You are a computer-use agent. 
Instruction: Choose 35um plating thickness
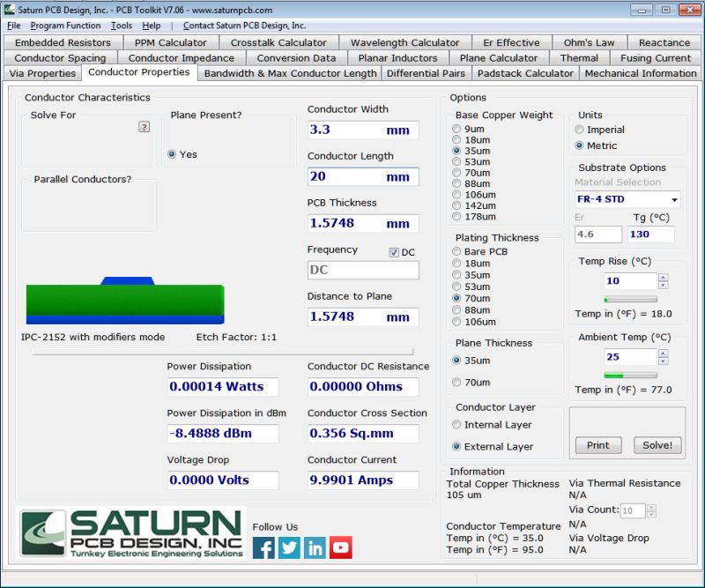tap(456, 275)
